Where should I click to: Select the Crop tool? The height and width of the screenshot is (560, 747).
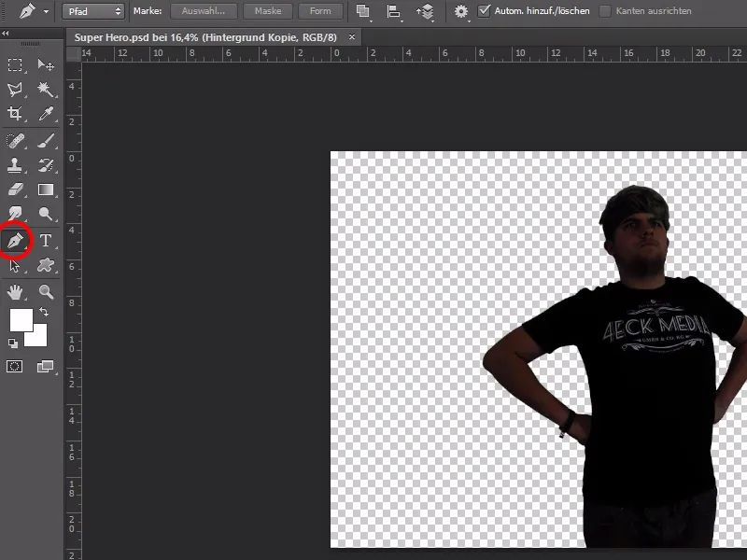click(15, 113)
